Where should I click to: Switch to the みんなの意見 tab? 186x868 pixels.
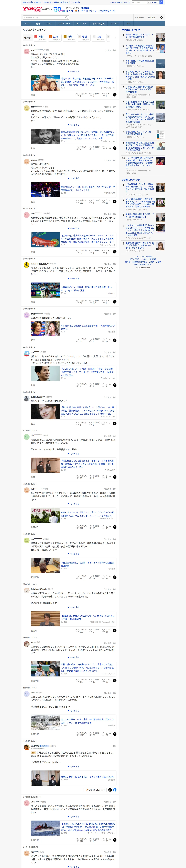coord(98,24)
